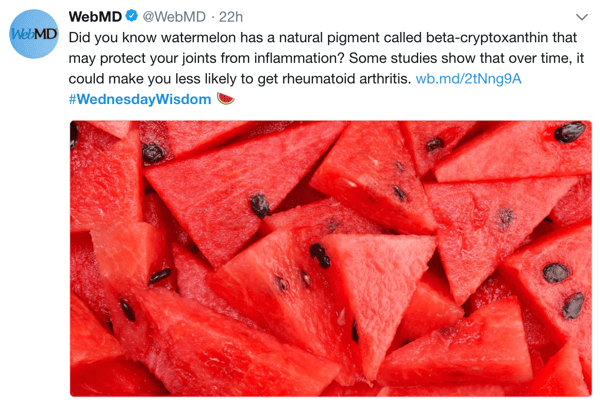600x407 pixels.
Task: Open the tweet via 22h timestamp
Action: coord(230,16)
